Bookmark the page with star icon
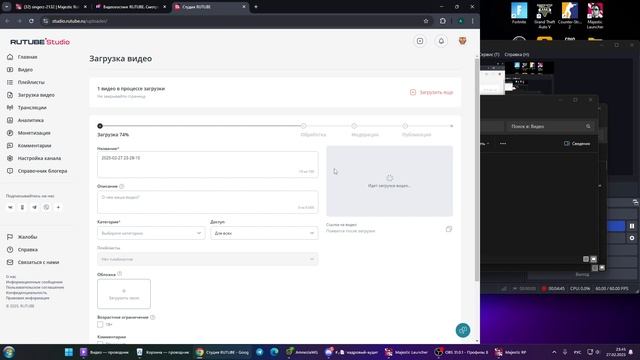Screen dimensions: 640x360 point(426,21)
